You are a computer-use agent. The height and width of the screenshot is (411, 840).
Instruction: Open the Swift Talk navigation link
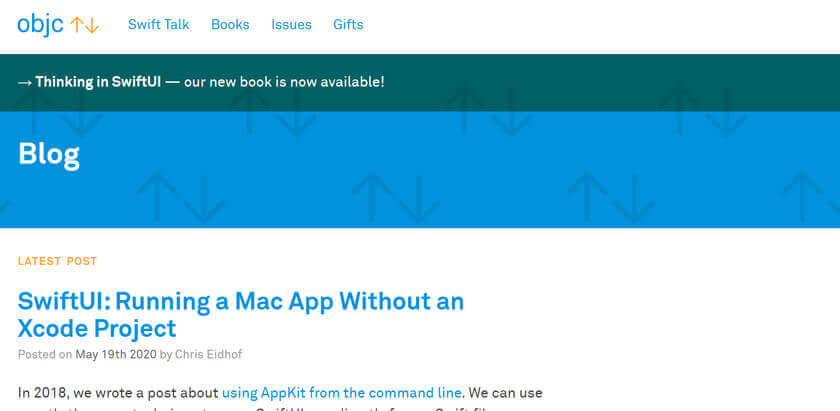(x=159, y=25)
